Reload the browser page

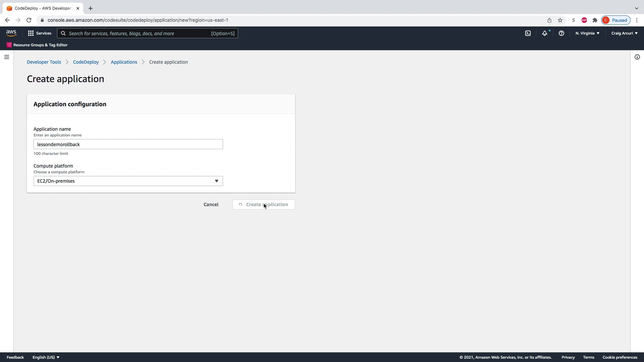(x=29, y=20)
